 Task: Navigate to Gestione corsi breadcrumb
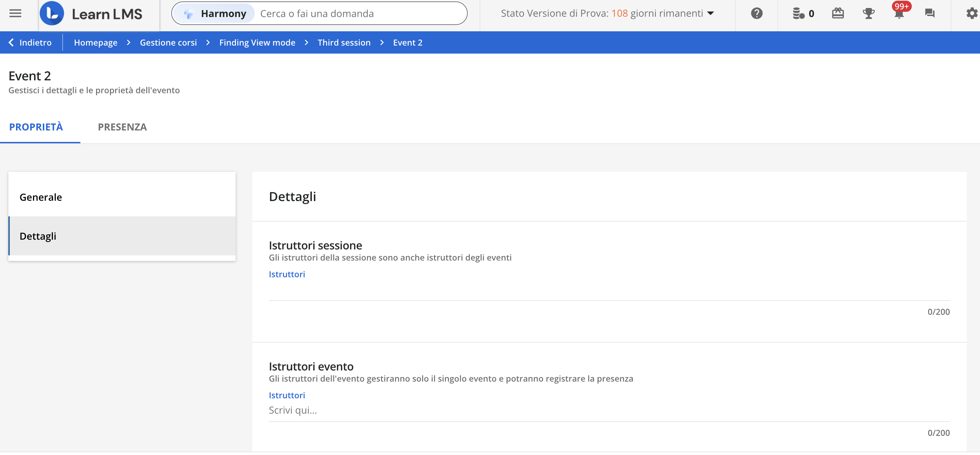168,42
